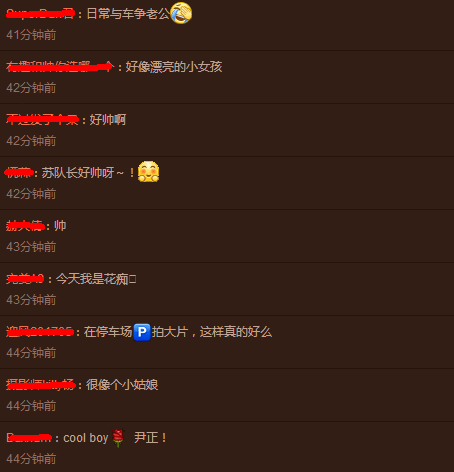Screen dimensions: 454x472
Task: Open the username before the 帅 comment
Action: (x=25, y=226)
